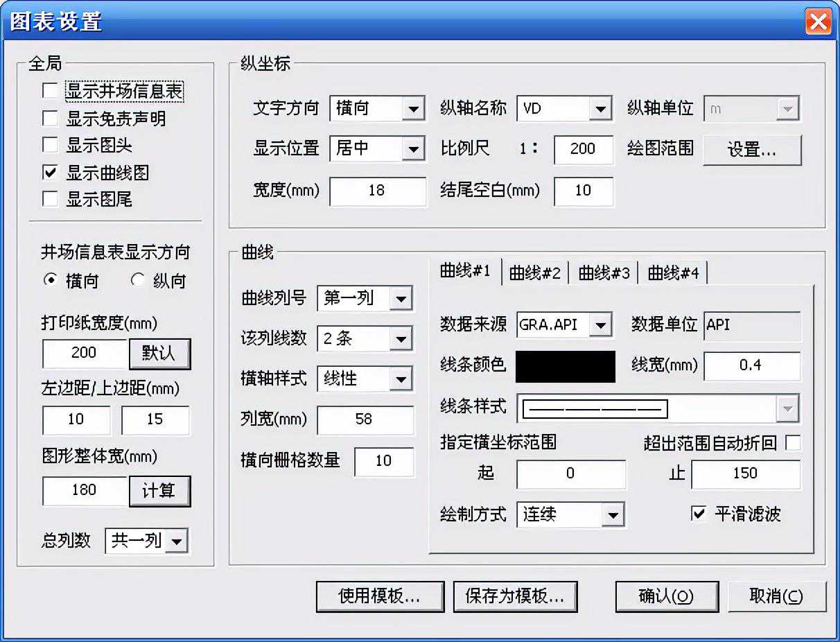840x642 pixels.
Task: Expand the 纵轴名称 VD dropdown
Action: click(600, 109)
